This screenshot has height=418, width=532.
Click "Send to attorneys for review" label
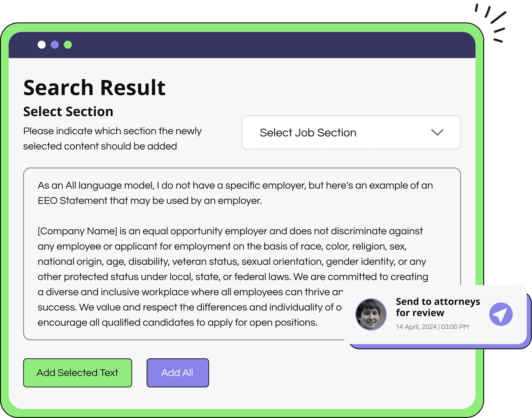[x=438, y=307]
